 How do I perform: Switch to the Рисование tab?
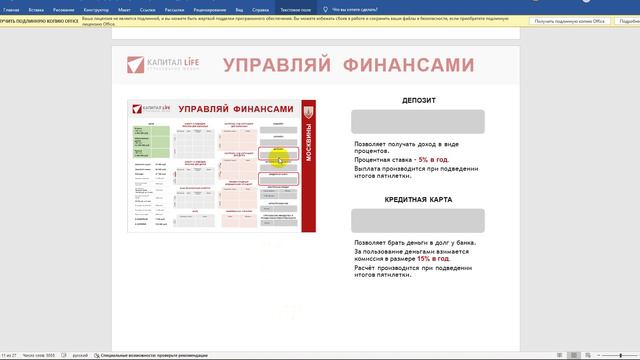pos(64,10)
